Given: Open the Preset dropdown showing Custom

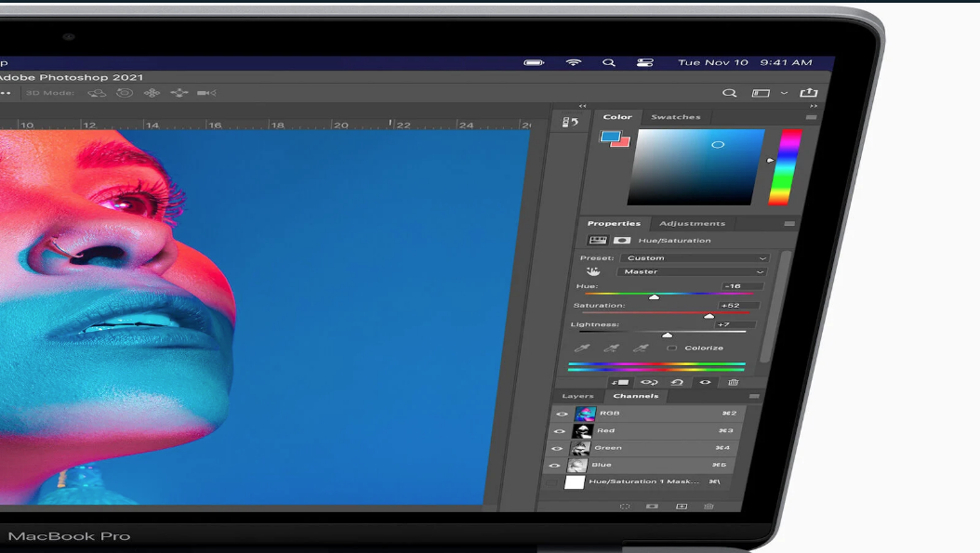Looking at the screenshot, I should [x=694, y=258].
